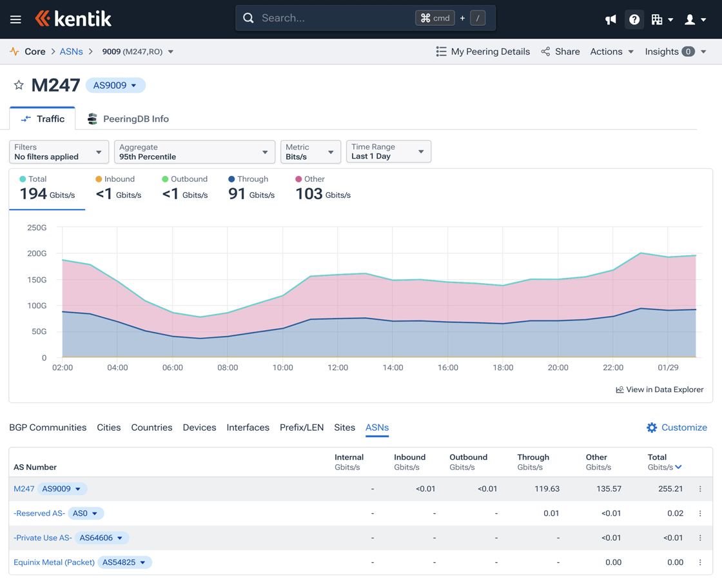Toggle the Other traffic series
Image resolution: width=722 pixels, height=588 pixels.
pos(322,188)
